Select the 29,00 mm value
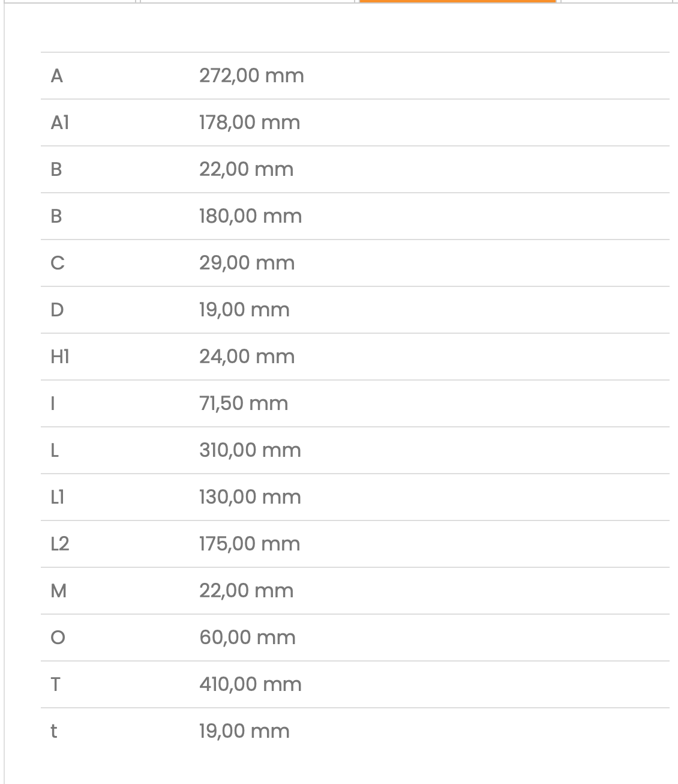The image size is (678, 784). [247, 263]
